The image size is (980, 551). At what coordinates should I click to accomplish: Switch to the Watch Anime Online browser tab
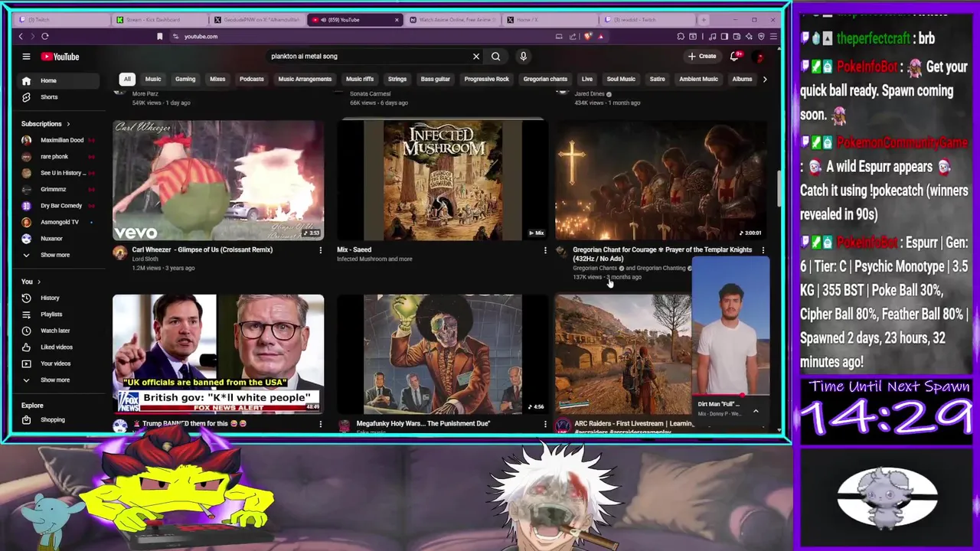click(453, 19)
